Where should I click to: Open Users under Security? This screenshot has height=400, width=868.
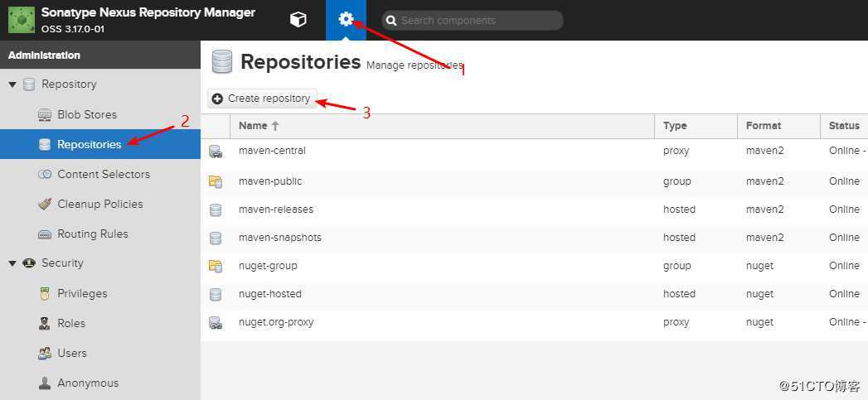pos(100,354)
